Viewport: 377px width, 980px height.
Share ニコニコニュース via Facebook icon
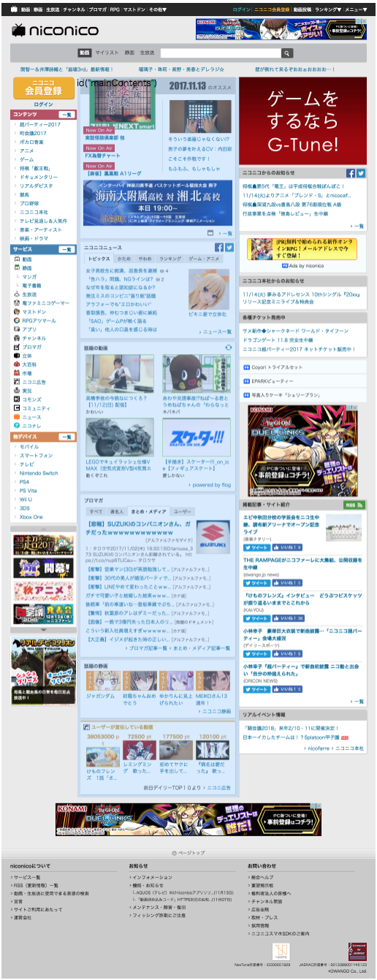218,248
